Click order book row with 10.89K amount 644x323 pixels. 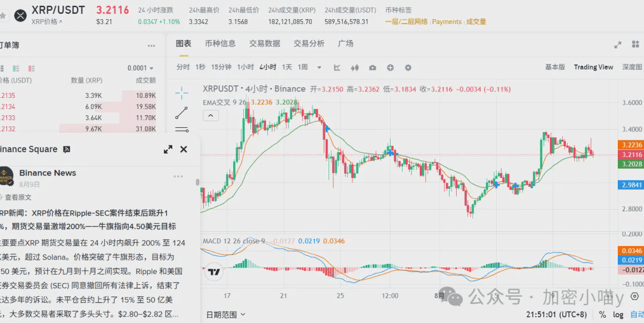[x=78, y=96]
